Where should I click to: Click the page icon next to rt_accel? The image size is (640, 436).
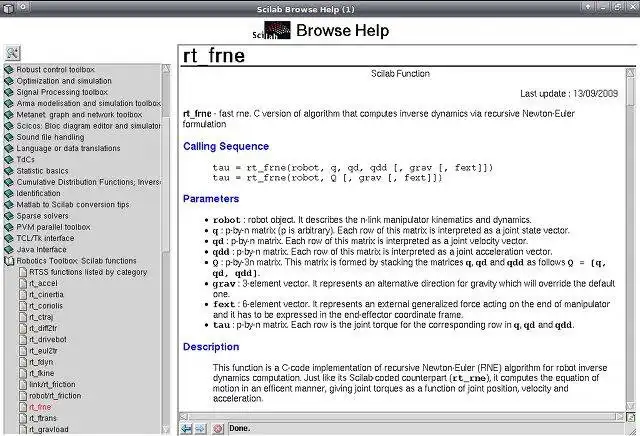23,283
